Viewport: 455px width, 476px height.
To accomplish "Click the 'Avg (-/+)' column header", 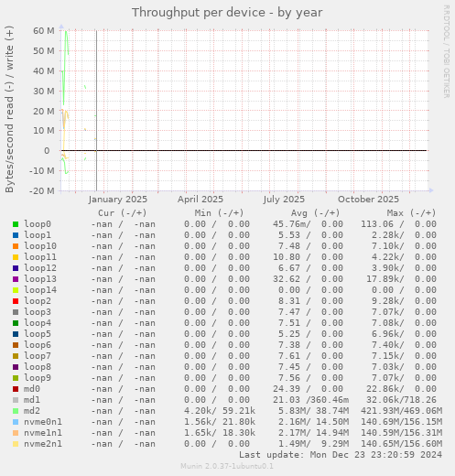I will point(315,212).
